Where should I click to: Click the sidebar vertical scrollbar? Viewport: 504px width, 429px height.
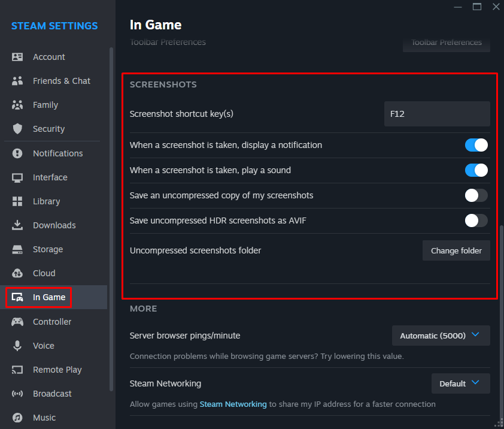point(111,219)
